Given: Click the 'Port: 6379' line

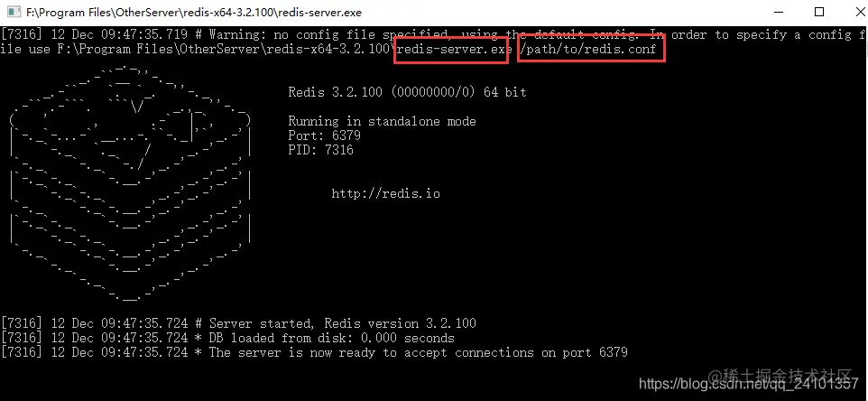Looking at the screenshot, I should click(x=325, y=135).
